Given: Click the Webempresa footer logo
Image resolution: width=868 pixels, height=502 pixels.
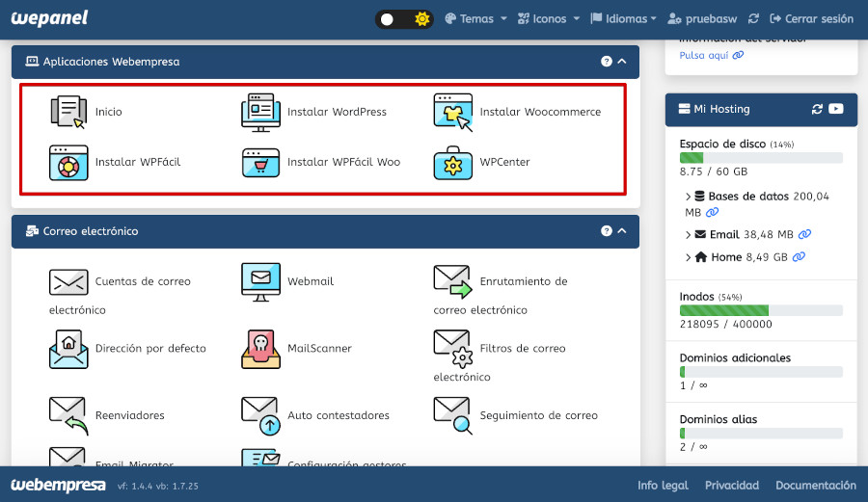Looking at the screenshot, I should (x=58, y=485).
